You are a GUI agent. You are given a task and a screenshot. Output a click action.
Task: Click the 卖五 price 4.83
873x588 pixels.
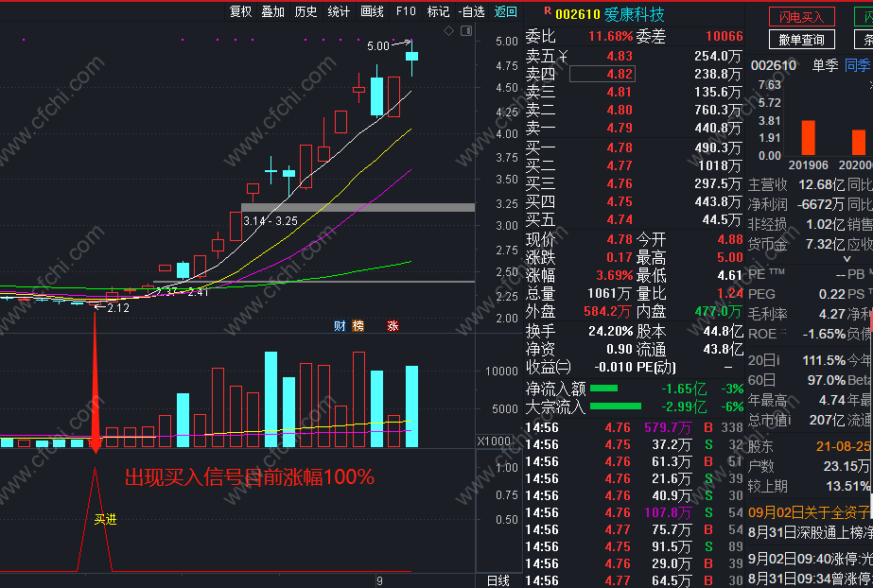click(620, 56)
